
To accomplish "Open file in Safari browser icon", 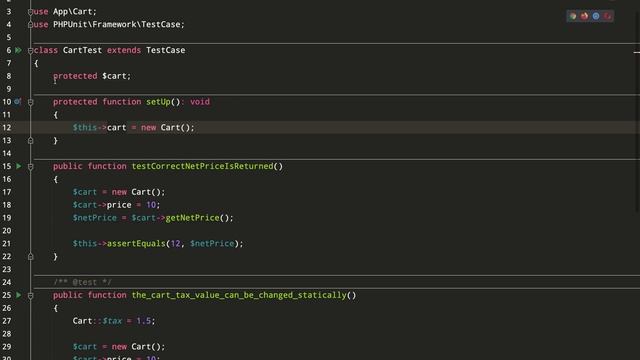I will point(596,16).
